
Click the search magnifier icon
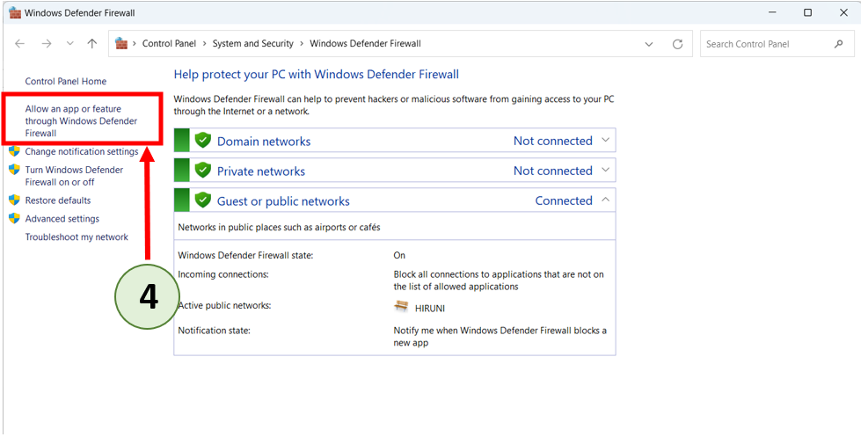(839, 44)
